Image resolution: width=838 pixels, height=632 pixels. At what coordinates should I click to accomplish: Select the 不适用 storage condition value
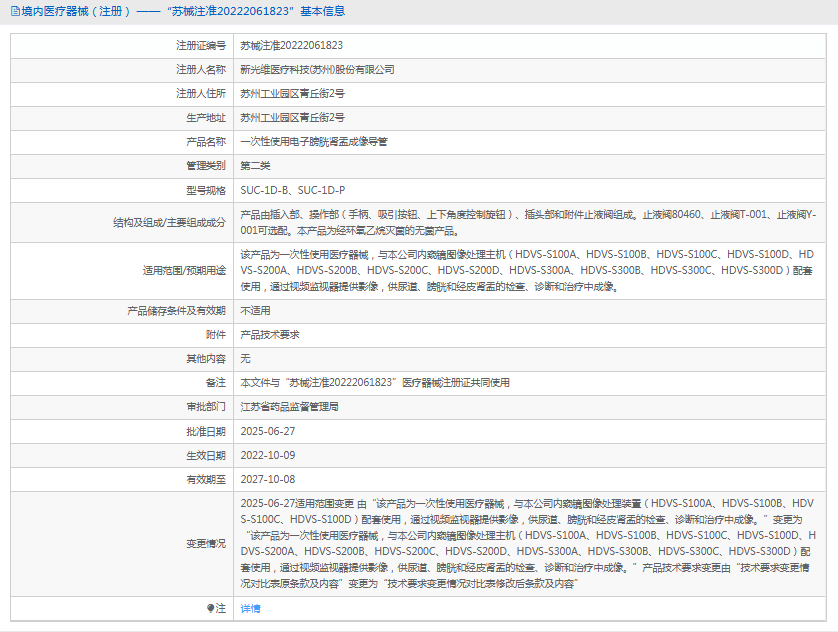tap(255, 310)
